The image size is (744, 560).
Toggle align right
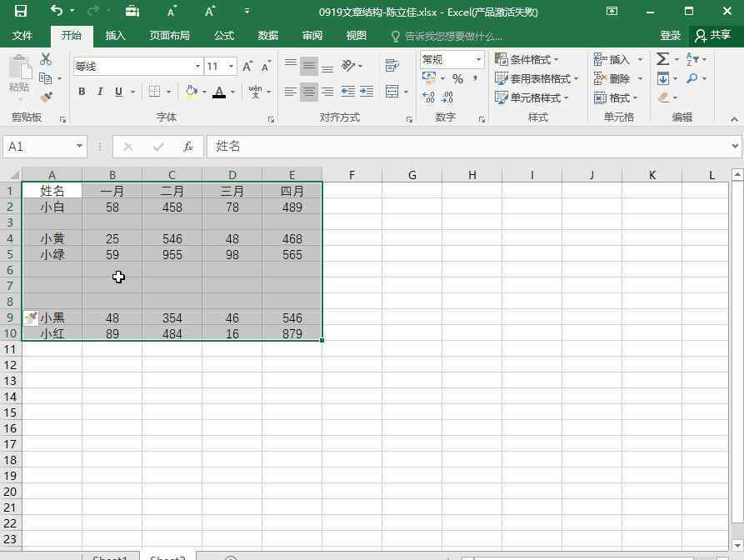click(327, 92)
